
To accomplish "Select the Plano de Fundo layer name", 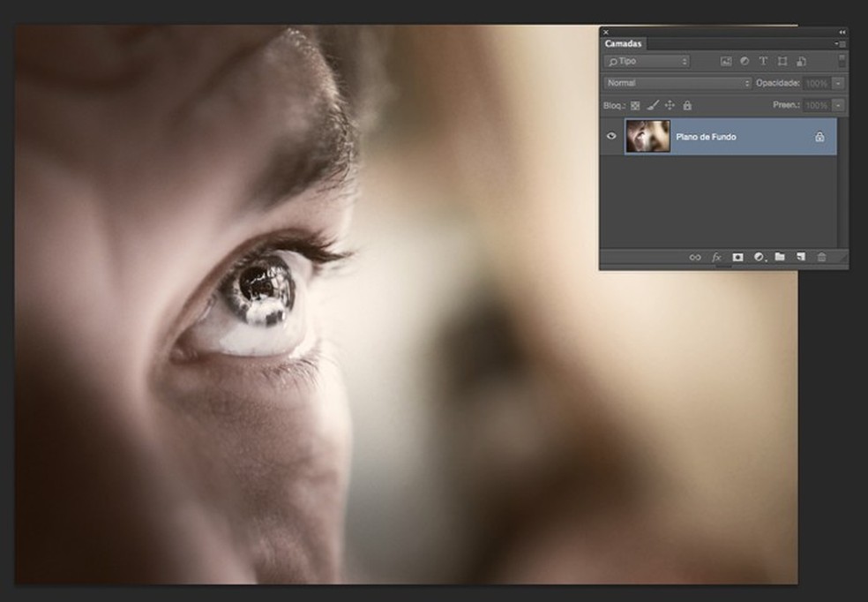I will (x=706, y=137).
